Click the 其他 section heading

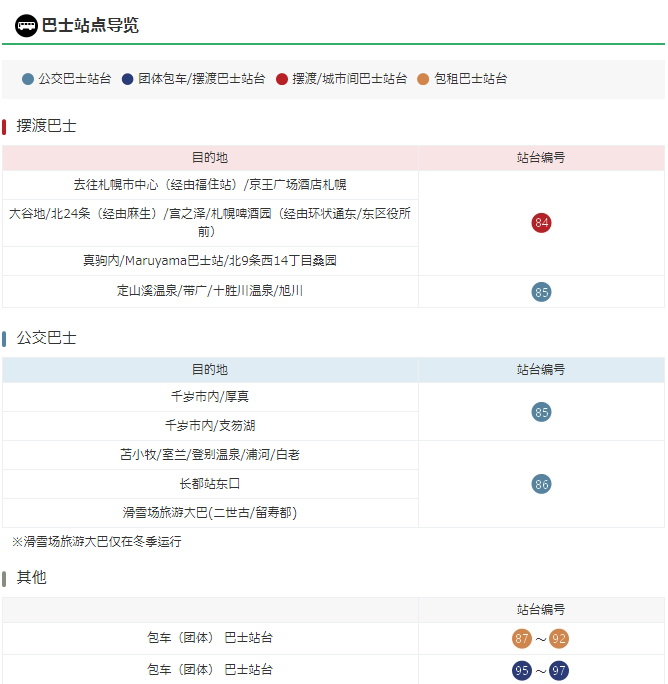pyautogui.click(x=32, y=578)
